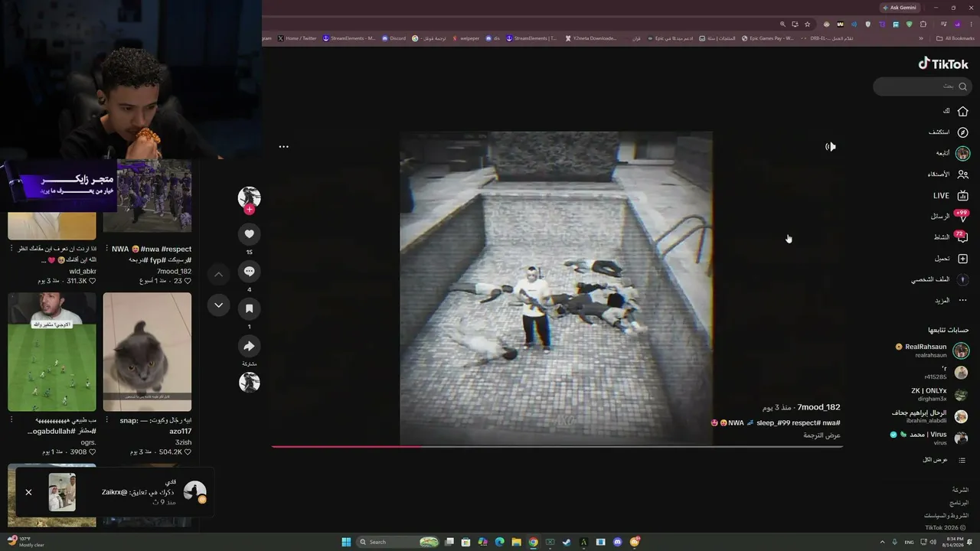Open the Upload plus icon
980x551 pixels.
(962, 259)
